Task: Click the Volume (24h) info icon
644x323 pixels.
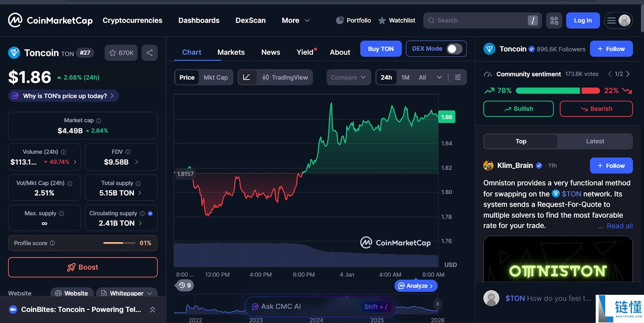Action: click(x=63, y=152)
